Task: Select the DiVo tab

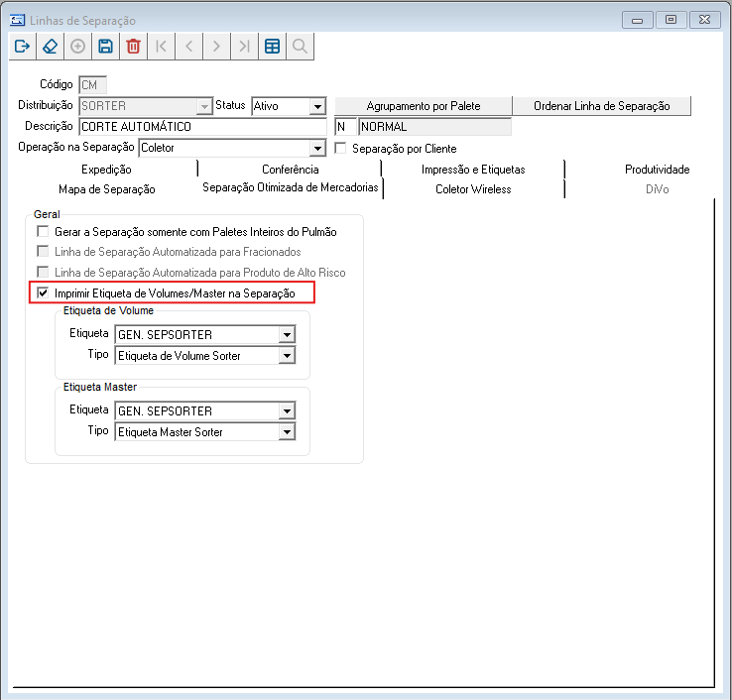Action: click(x=657, y=189)
